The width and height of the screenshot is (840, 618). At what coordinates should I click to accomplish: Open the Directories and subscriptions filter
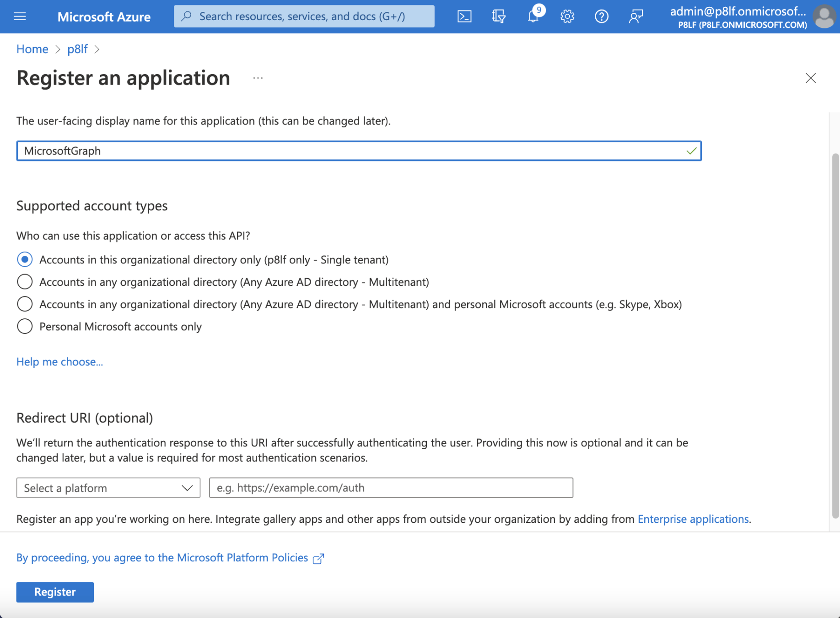(x=499, y=16)
